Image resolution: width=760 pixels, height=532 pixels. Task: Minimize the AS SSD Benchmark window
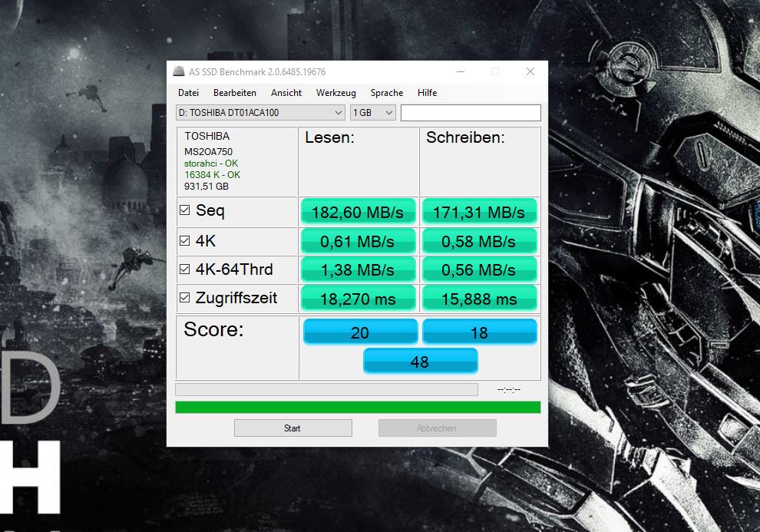pos(461,71)
